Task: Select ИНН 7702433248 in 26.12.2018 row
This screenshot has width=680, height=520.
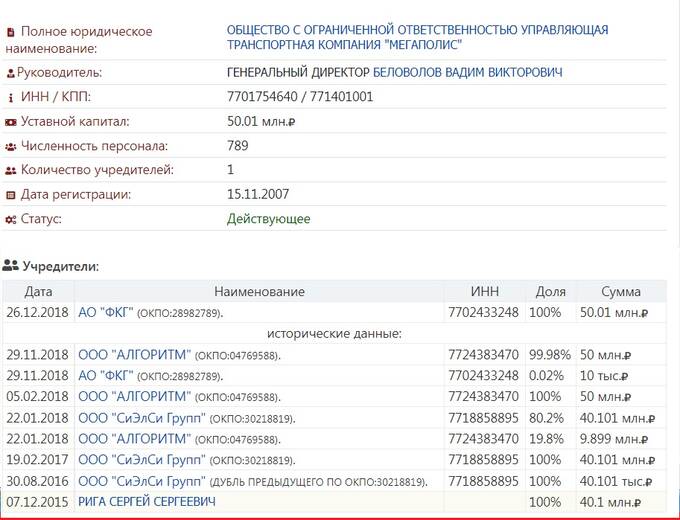Action: tap(483, 312)
